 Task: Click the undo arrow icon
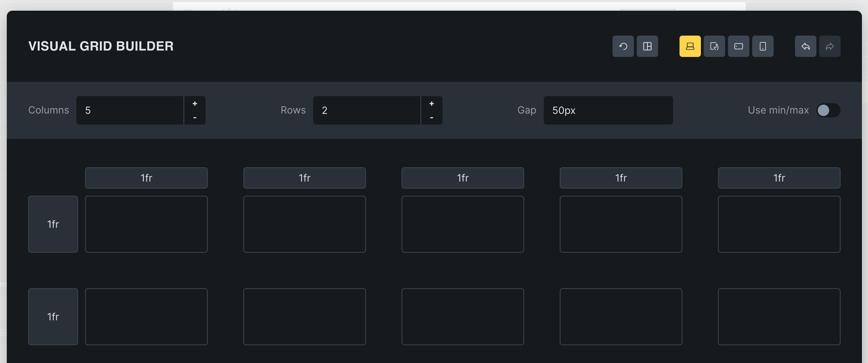click(x=805, y=46)
